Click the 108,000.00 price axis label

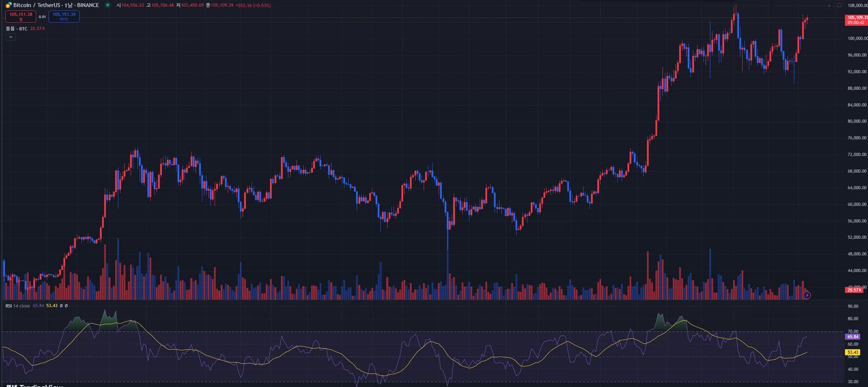(857, 5)
